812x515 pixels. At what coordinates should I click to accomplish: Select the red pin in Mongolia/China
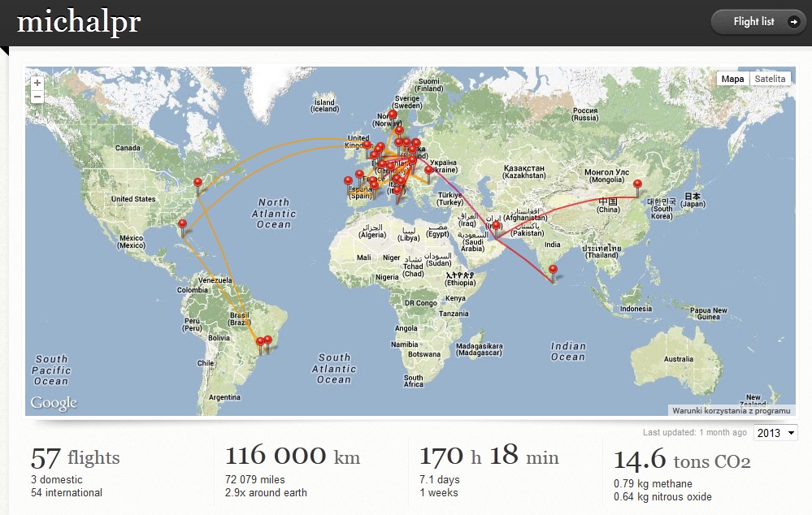click(x=637, y=184)
